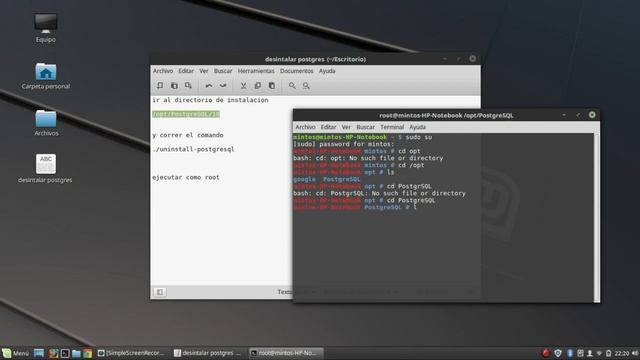Open Ver menu in terminal window
Viewport: 640px width, 360px height.
(346, 127)
